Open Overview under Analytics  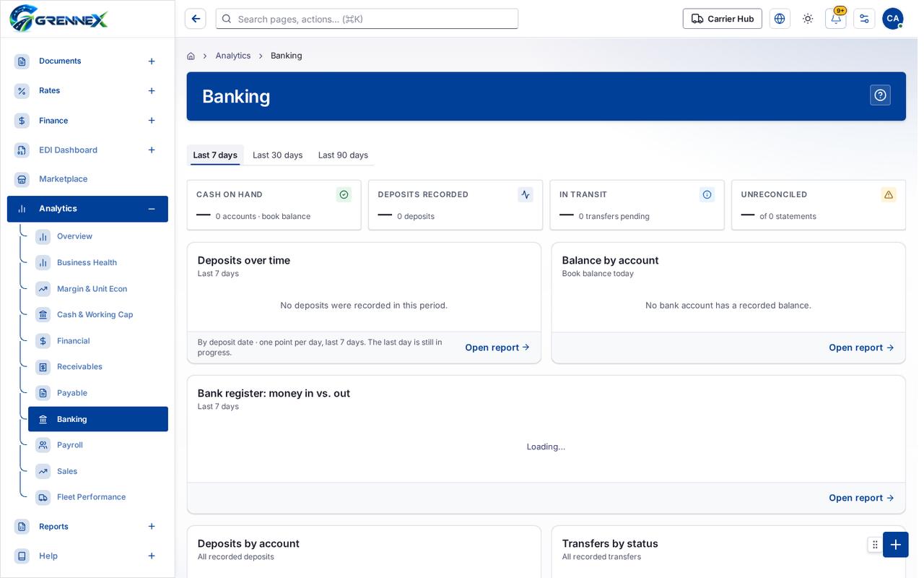(x=98, y=236)
